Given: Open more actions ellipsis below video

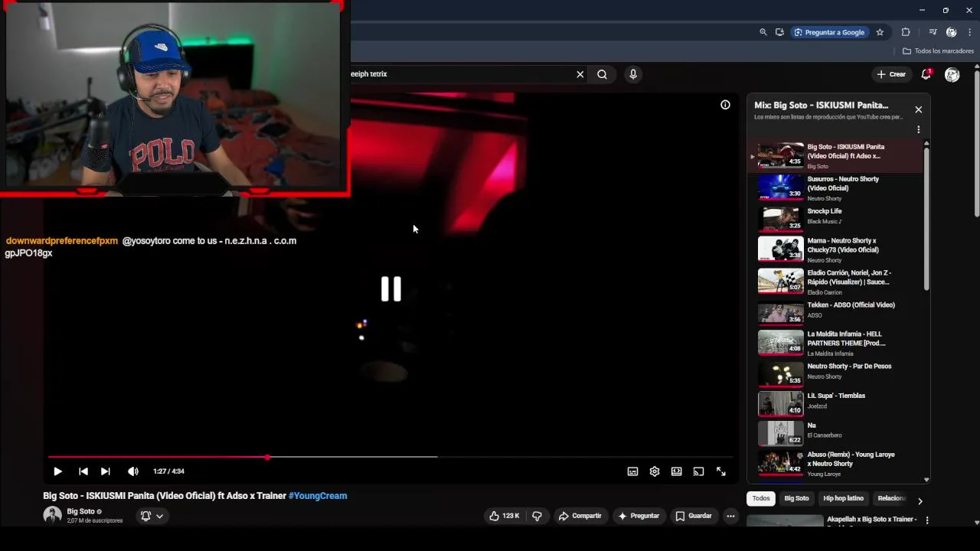Looking at the screenshot, I should [x=730, y=516].
